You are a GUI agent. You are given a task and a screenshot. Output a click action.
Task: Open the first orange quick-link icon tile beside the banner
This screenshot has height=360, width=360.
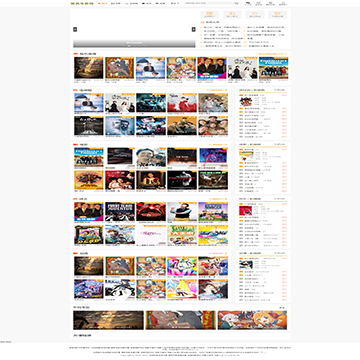coord(210,15)
